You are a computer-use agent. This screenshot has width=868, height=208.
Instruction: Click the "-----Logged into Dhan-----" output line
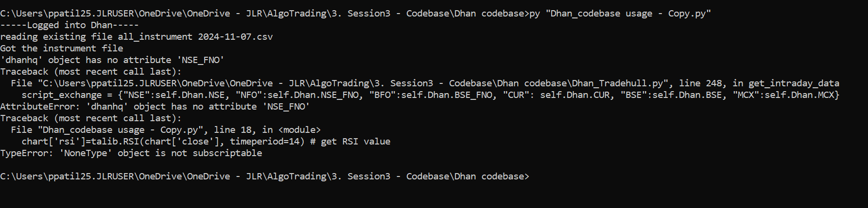69,25
